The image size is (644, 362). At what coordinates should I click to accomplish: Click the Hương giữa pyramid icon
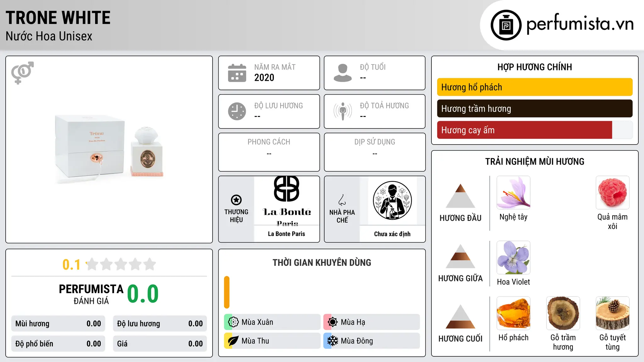pos(460,256)
